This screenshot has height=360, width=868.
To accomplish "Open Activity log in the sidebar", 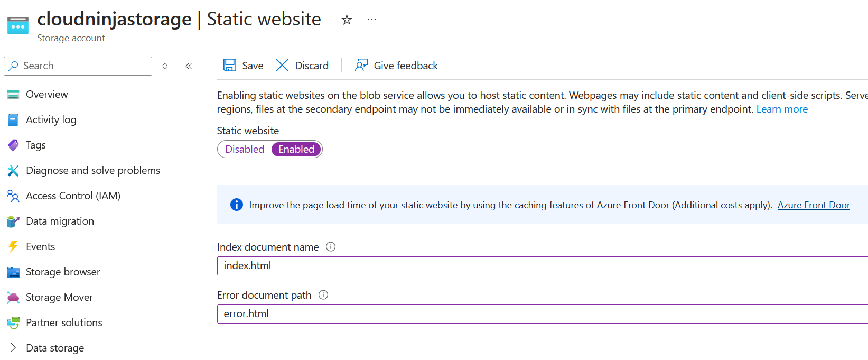I will tap(51, 119).
